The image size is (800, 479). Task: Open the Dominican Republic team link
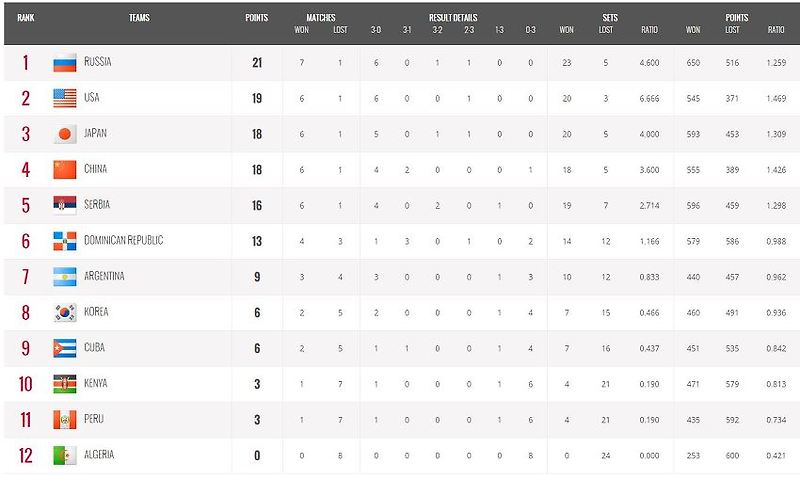(123, 240)
